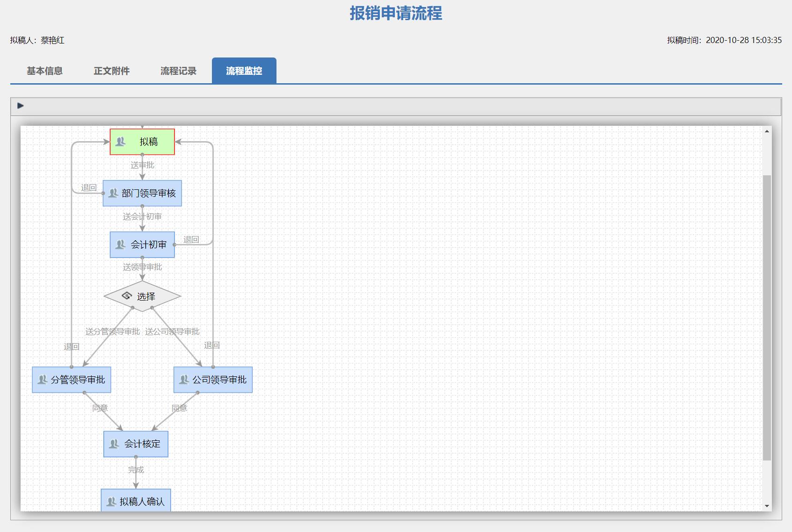Screen dimensions: 792x532
Task: Click 退回 label beside 部门领导审核
Action: pyautogui.click(x=88, y=187)
